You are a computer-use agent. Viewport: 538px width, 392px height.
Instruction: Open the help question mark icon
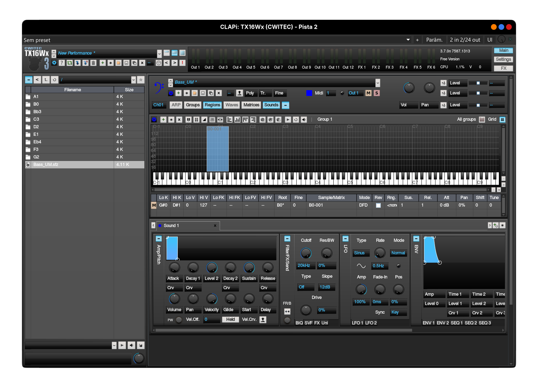tap(62, 63)
